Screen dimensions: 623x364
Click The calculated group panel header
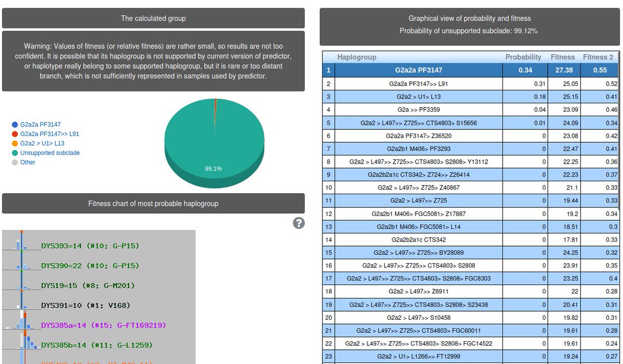tap(153, 18)
